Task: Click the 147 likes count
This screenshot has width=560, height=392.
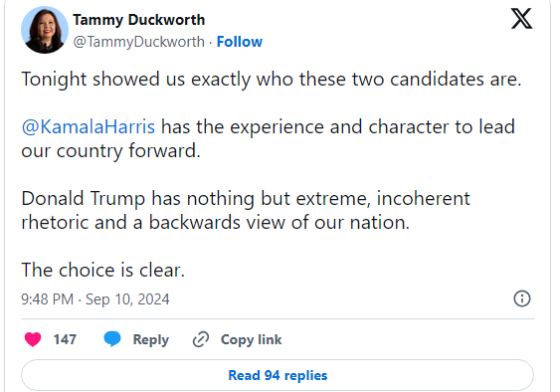Action: click(65, 339)
